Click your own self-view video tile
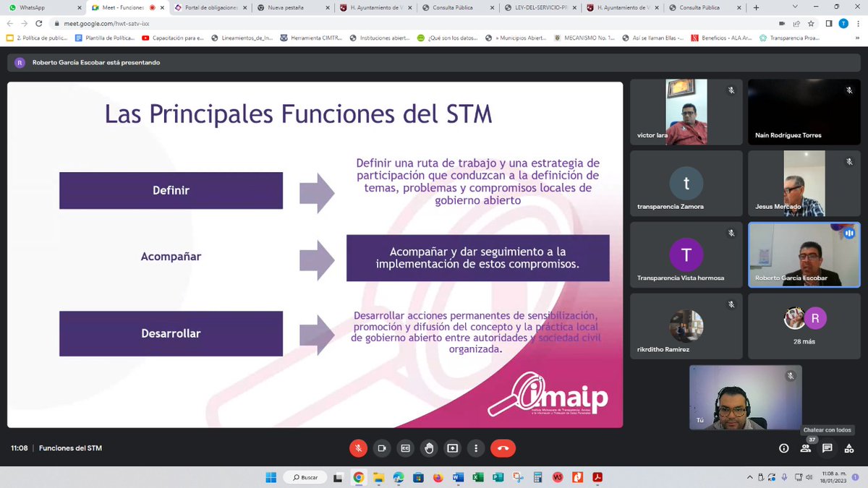The image size is (868, 488). pos(745,397)
